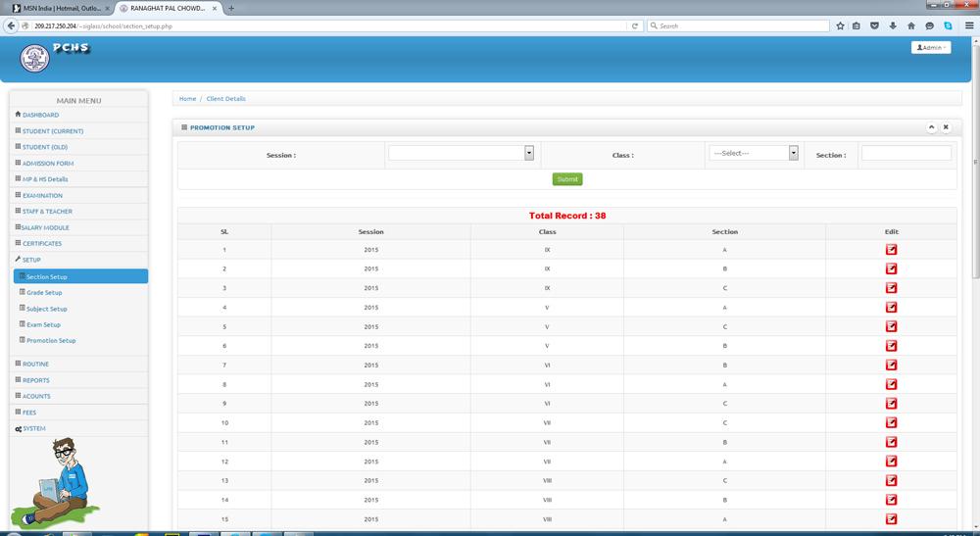
Task: Go back with browser back arrow
Action: pos(11,25)
